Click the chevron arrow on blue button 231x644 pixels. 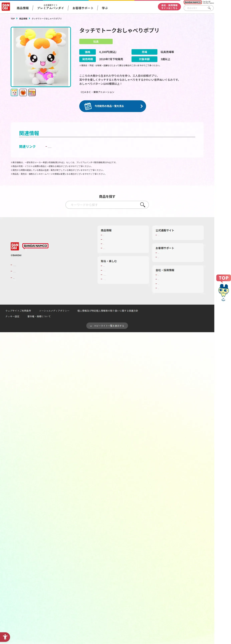[141, 106]
